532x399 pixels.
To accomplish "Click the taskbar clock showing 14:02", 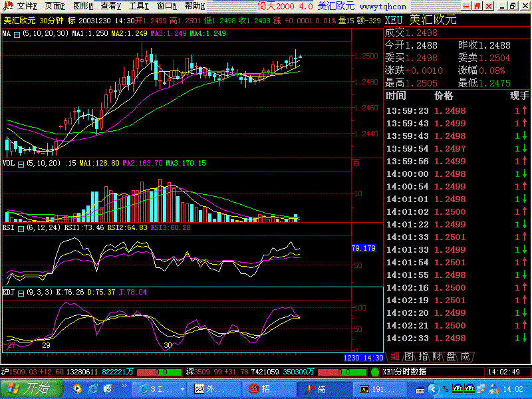I will tap(513, 389).
